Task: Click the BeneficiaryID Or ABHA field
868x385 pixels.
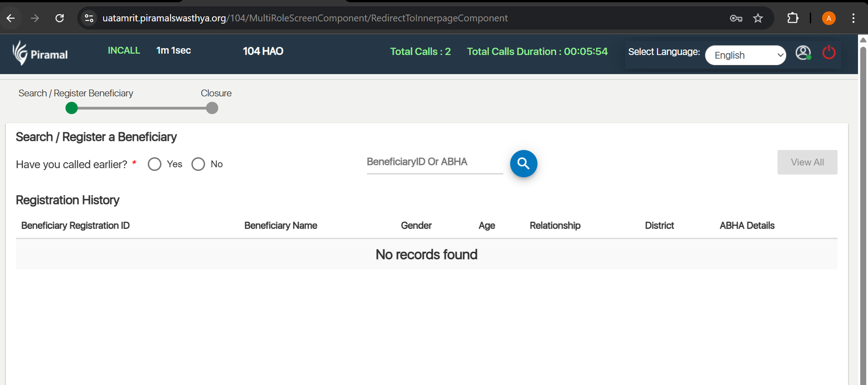Action: coord(434,162)
